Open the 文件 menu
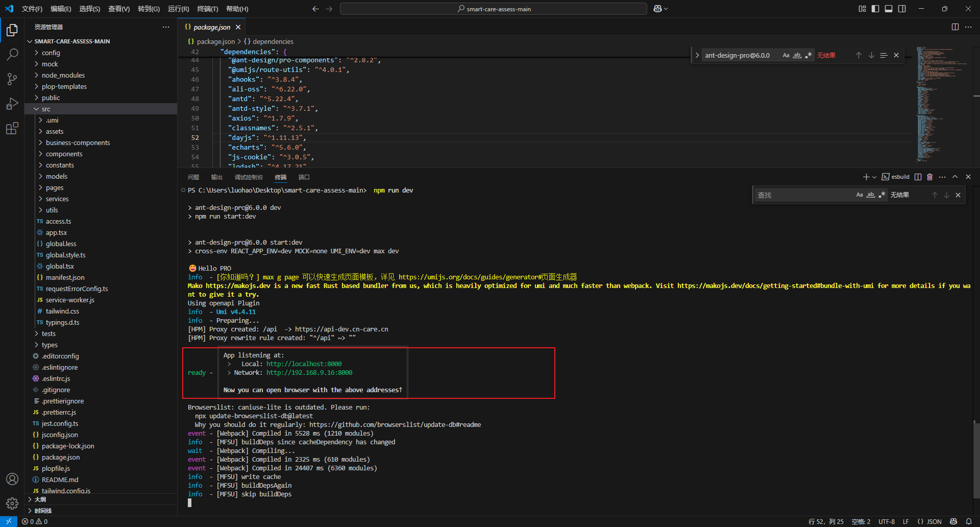This screenshot has height=527, width=980. click(x=32, y=9)
